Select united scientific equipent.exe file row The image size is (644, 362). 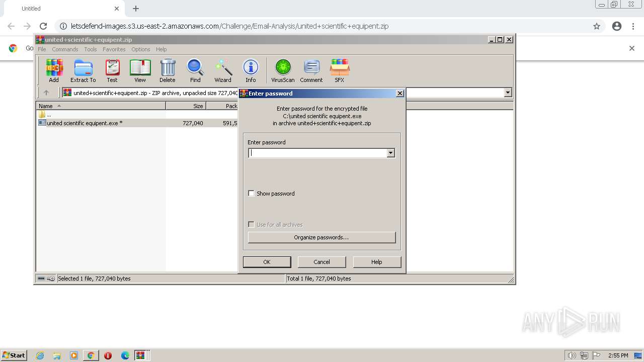[137, 123]
